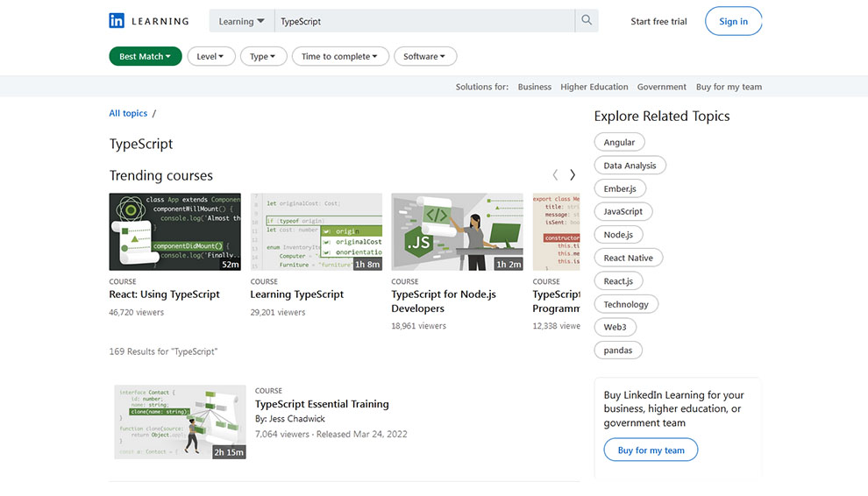Select the pandas topic chip

[618, 351]
